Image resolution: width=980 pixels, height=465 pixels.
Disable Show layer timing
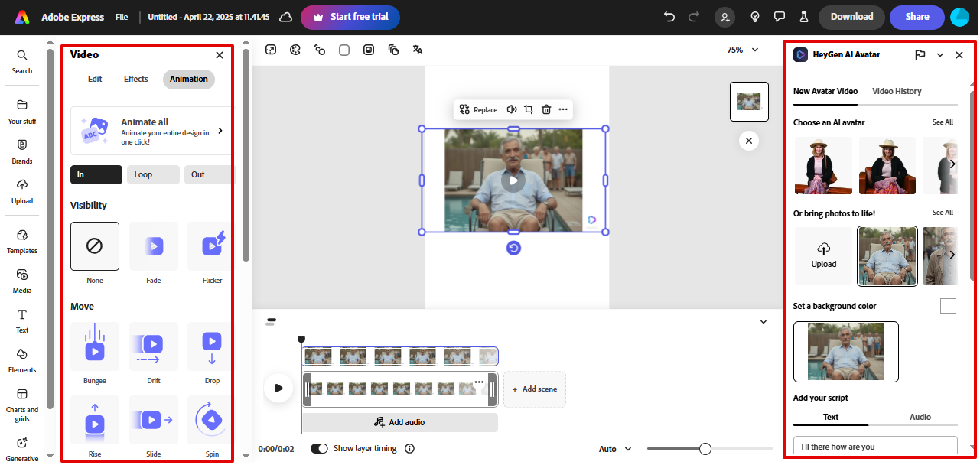pyautogui.click(x=319, y=448)
